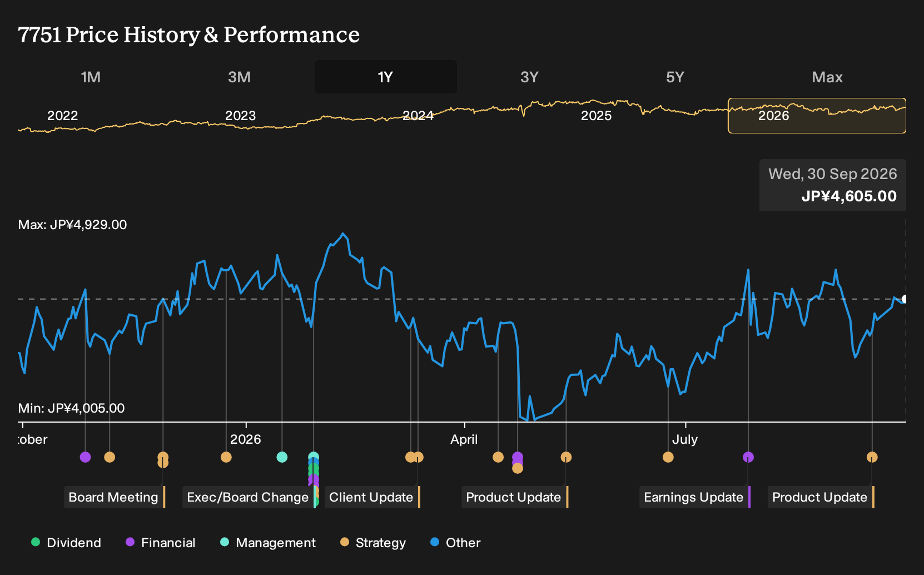The image size is (924, 575).
Task: Click the April axis label
Action: (464, 439)
